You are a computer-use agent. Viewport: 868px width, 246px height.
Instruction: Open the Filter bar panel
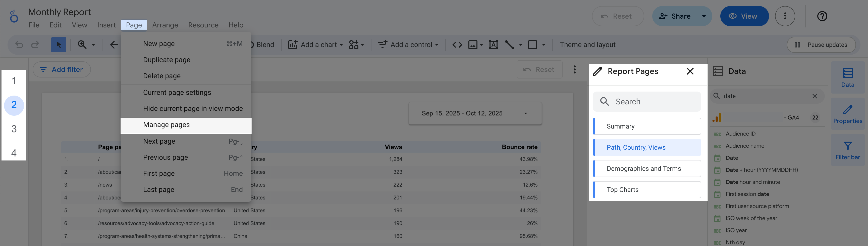(x=848, y=149)
